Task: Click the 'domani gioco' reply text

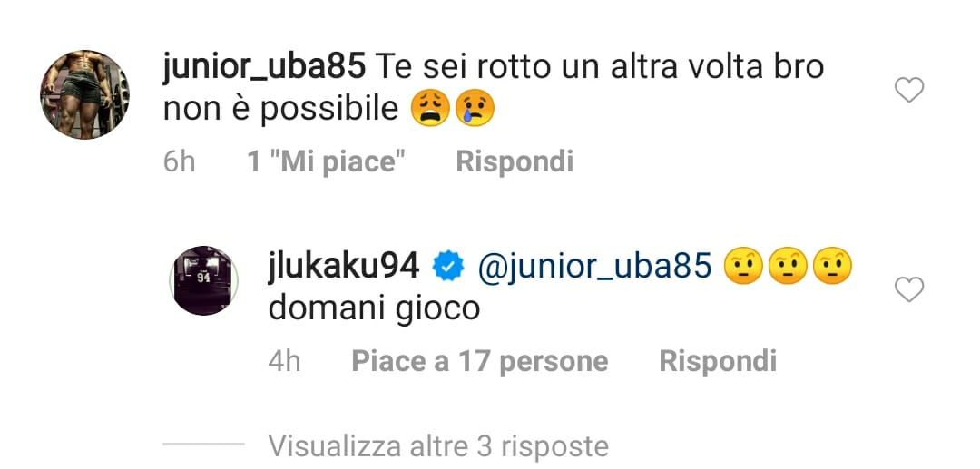Action: click(x=374, y=308)
